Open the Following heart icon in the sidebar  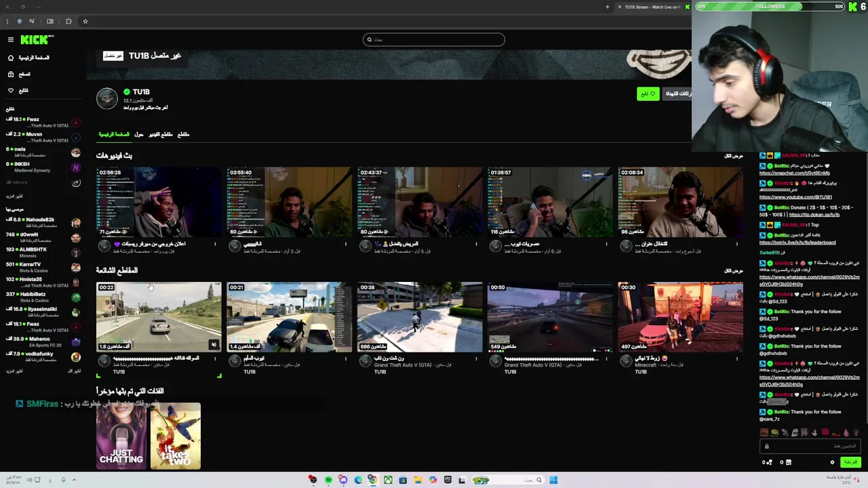[11, 90]
